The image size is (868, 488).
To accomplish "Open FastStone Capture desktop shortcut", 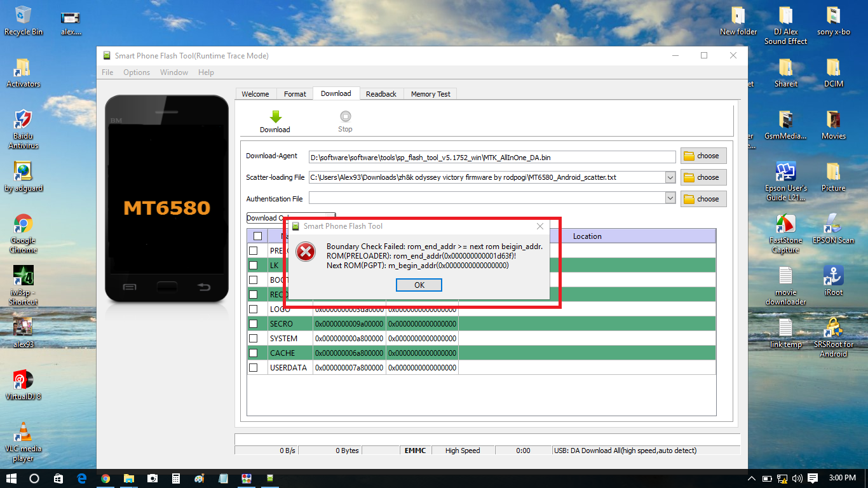I will click(785, 224).
